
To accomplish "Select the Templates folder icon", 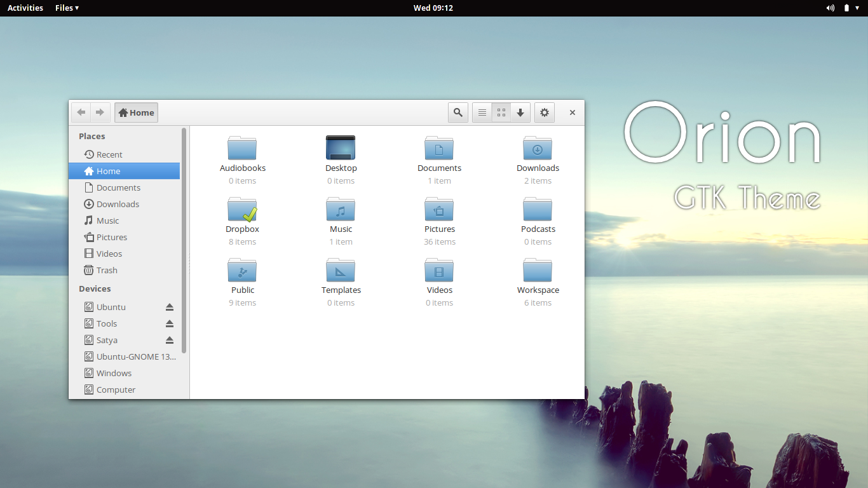I will point(341,269).
